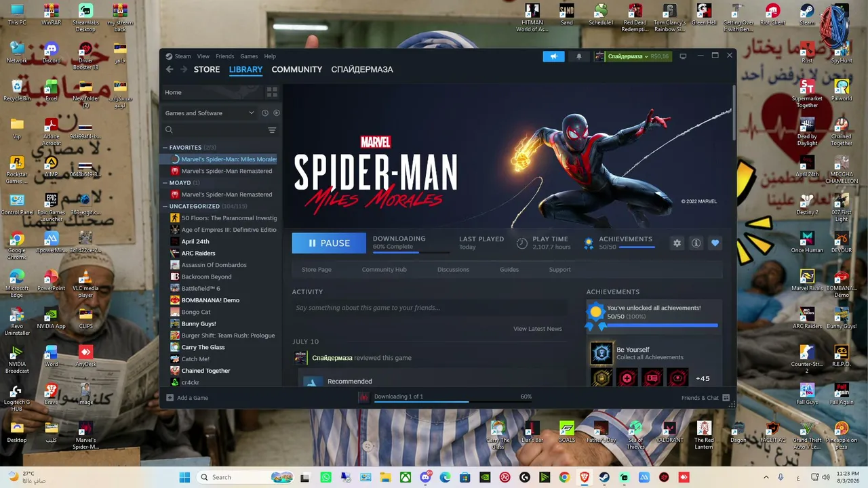This screenshot has height=488, width=868.
Task: Open Xbox app from the taskbar
Action: [406, 477]
